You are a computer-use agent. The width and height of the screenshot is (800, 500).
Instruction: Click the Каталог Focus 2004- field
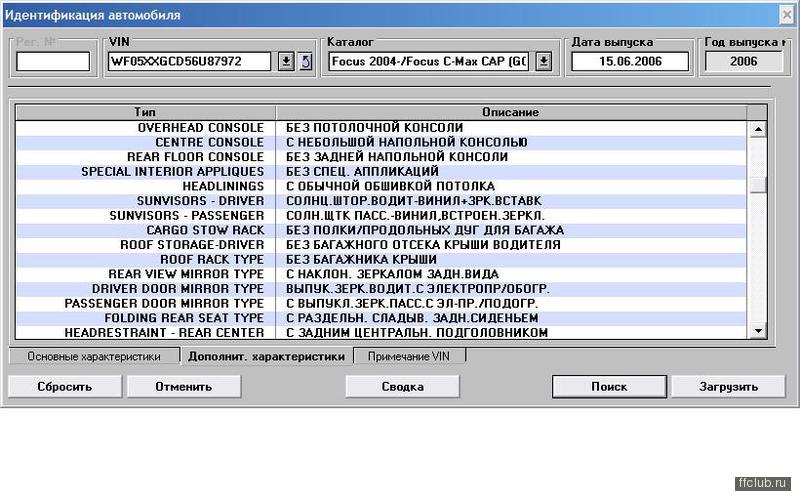429,62
